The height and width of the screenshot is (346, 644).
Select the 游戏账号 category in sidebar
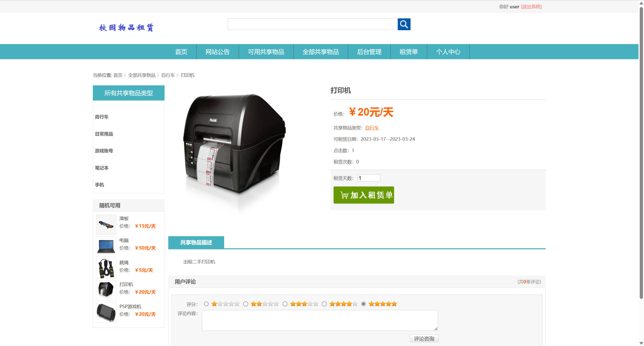pyautogui.click(x=103, y=151)
